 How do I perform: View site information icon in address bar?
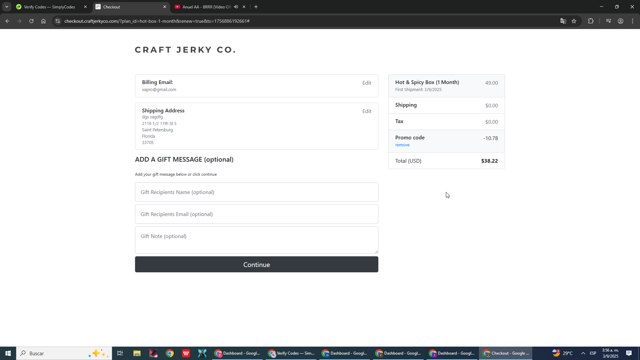tap(58, 21)
